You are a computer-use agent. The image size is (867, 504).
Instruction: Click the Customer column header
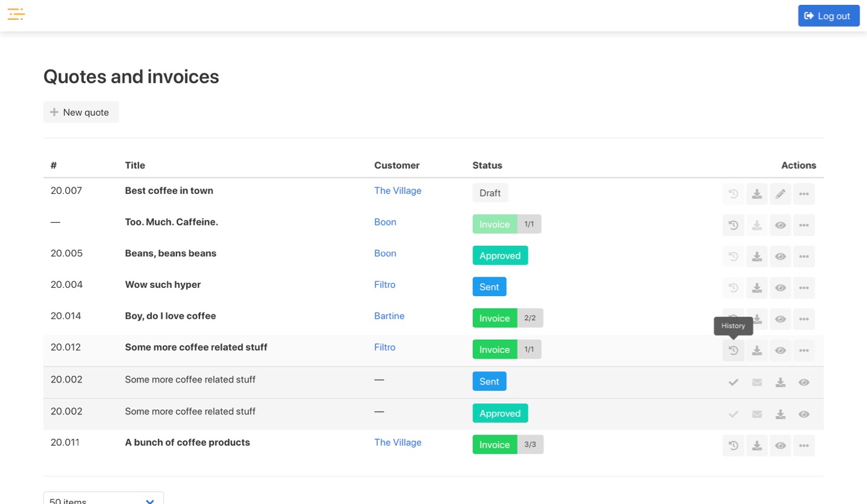(x=397, y=165)
